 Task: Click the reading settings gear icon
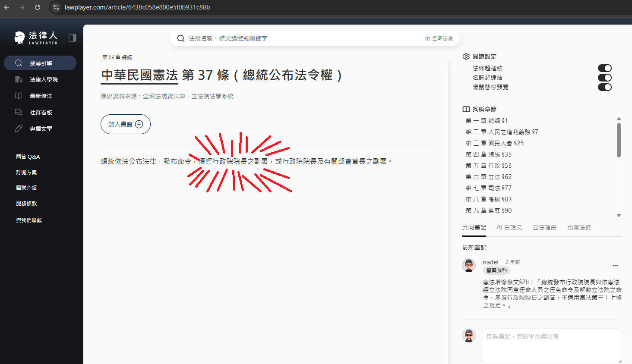(466, 56)
